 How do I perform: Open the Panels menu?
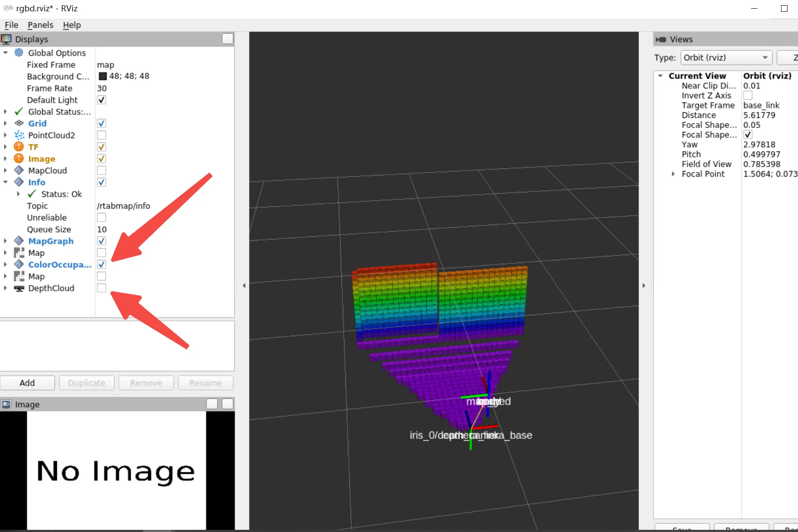[40, 25]
